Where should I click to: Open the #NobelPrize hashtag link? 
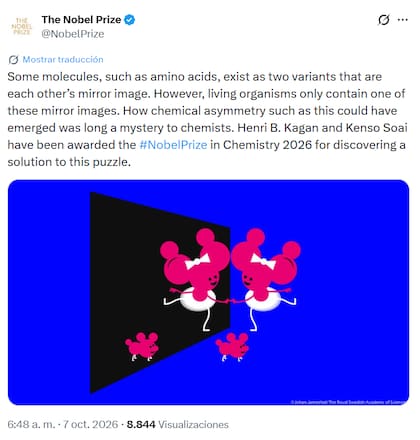point(173,145)
